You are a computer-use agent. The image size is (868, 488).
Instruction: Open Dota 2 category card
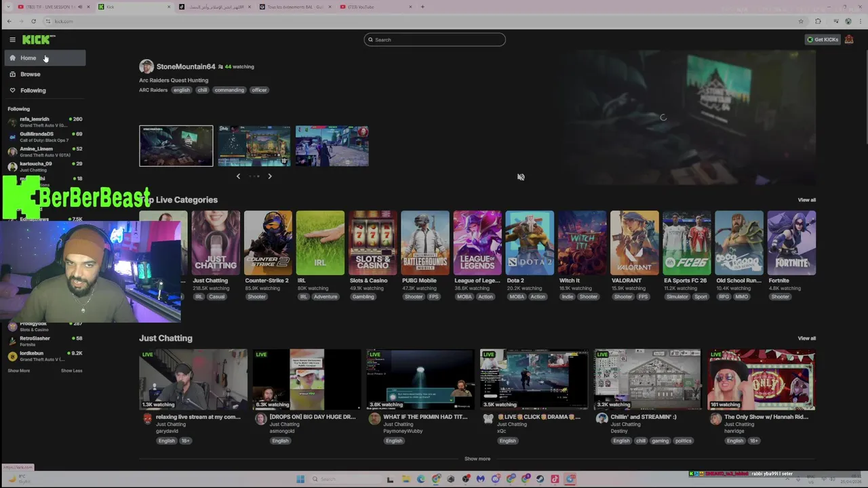tap(530, 243)
